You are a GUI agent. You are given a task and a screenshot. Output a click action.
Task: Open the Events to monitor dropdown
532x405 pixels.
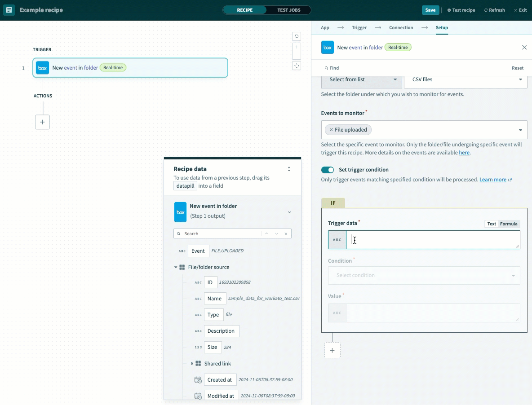[520, 130]
